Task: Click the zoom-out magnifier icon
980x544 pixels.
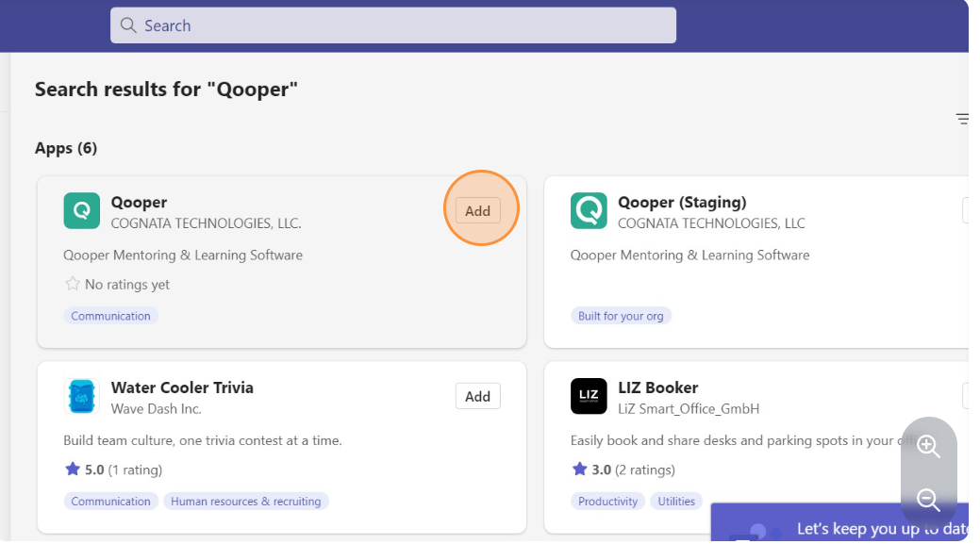Action: pos(928,501)
